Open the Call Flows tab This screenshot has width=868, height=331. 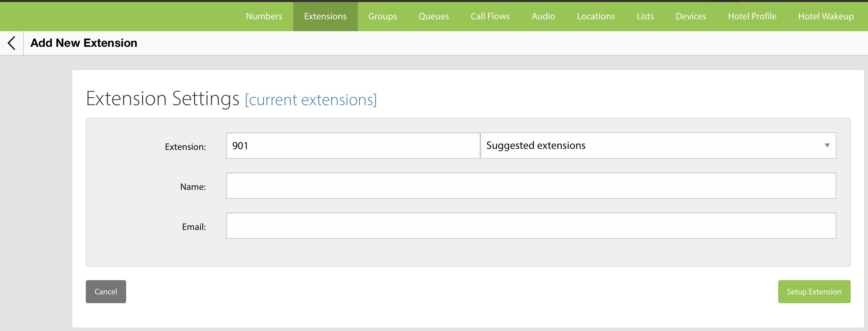490,16
